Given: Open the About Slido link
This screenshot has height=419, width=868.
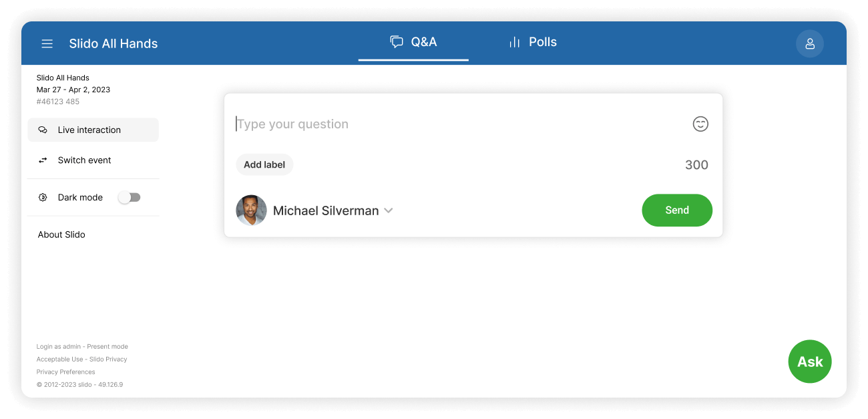Looking at the screenshot, I should click(61, 235).
